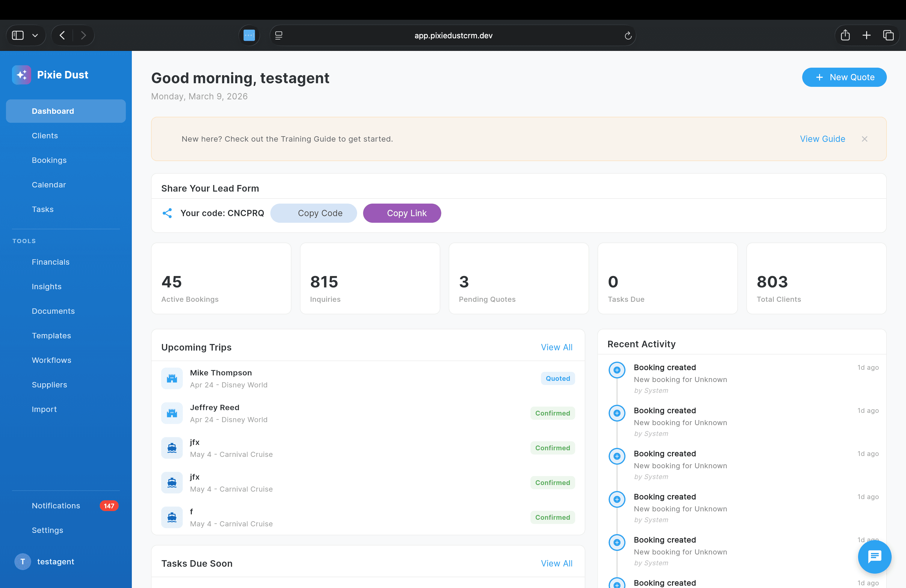The width and height of the screenshot is (906, 588).
Task: Open Clients in the sidebar
Action: pos(66,135)
